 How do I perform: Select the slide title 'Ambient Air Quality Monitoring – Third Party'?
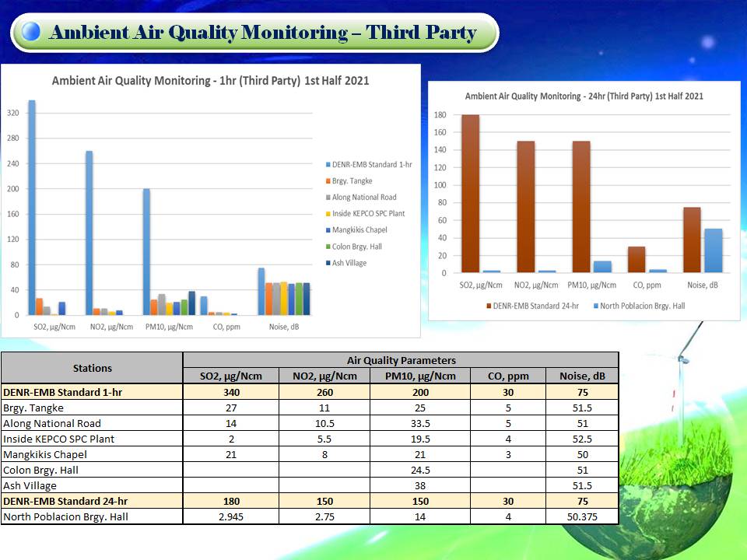[x=262, y=33]
